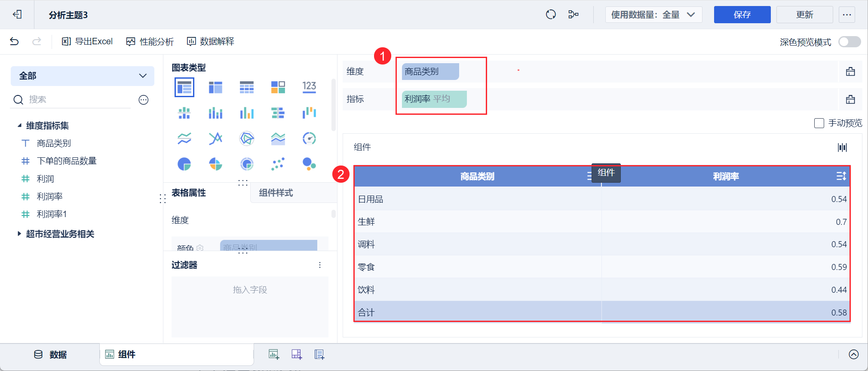Select the gauge chart icon
Image resolution: width=868 pixels, height=371 pixels.
pos(309,138)
